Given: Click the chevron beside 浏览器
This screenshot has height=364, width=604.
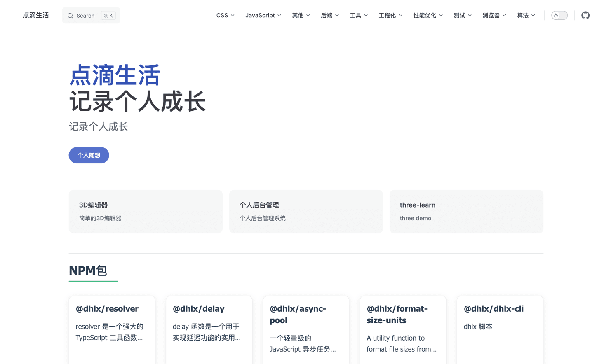Looking at the screenshot, I should click(504, 16).
